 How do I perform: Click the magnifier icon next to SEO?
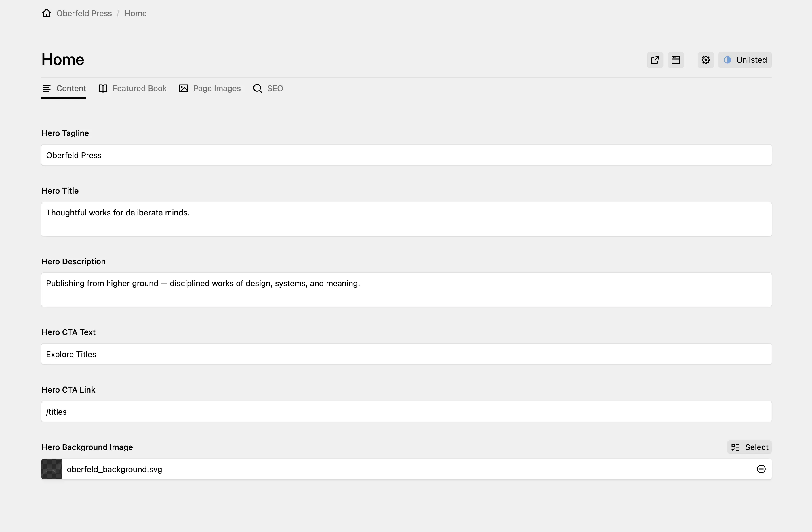click(x=257, y=88)
